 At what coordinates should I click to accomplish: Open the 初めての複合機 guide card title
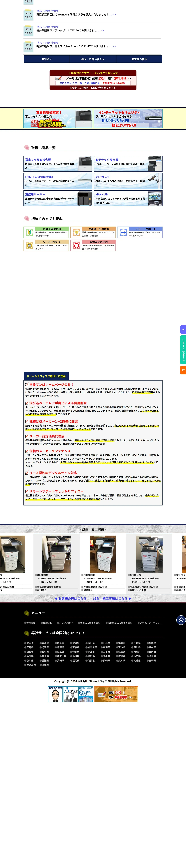pyautogui.click(x=52, y=229)
